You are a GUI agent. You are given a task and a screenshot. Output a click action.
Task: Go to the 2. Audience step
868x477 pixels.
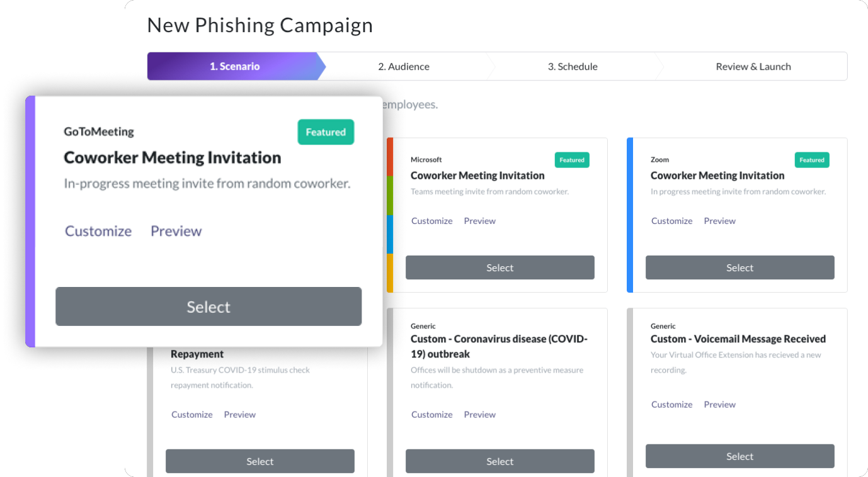(x=404, y=67)
